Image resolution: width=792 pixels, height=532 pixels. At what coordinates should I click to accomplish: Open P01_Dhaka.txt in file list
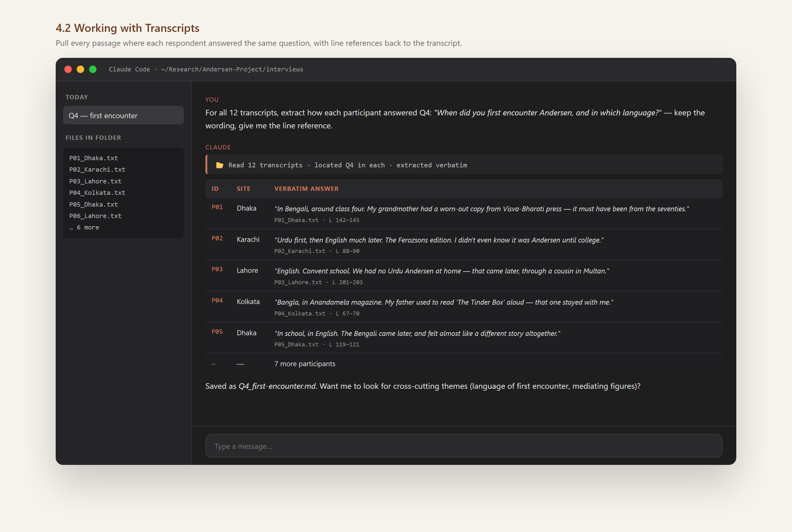(x=94, y=158)
